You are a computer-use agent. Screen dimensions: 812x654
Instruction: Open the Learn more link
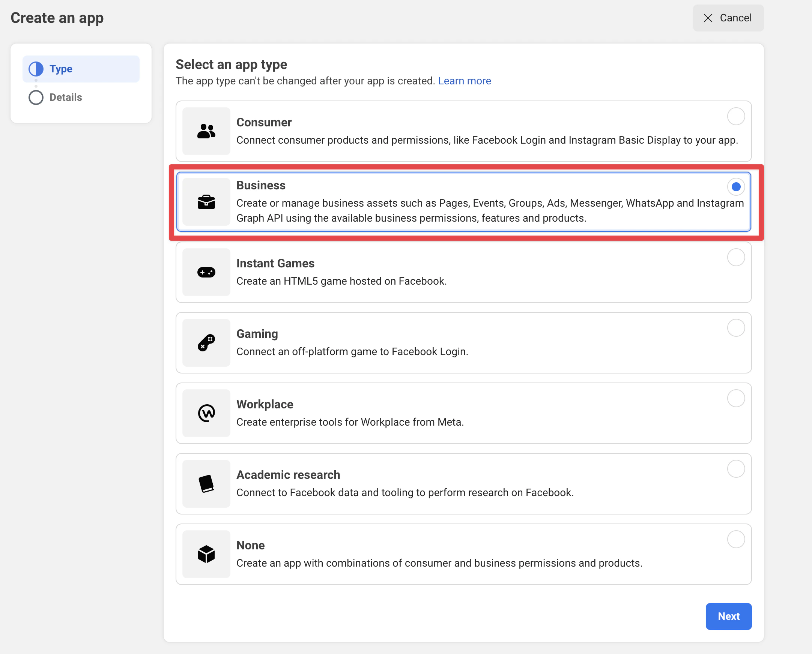tap(465, 81)
